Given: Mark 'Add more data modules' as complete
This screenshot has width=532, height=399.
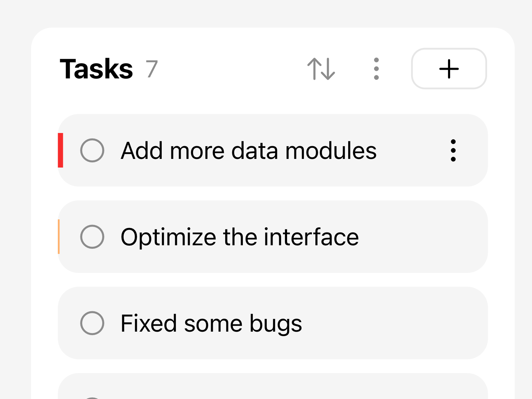Looking at the screenshot, I should [92, 150].
